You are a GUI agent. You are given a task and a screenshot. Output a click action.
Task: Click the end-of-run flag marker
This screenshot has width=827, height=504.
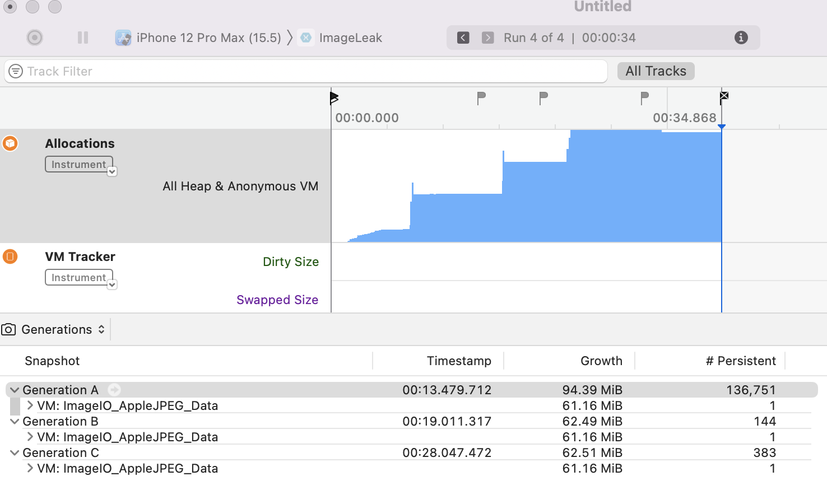(724, 97)
